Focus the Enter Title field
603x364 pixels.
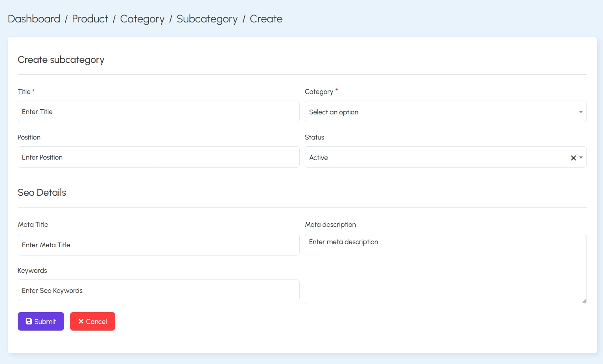pyautogui.click(x=159, y=112)
